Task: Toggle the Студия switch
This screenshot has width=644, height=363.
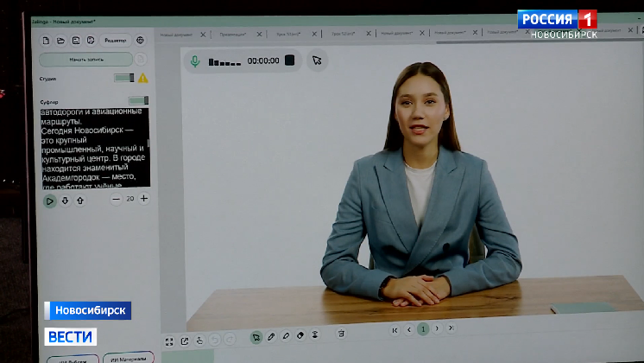Action: (x=124, y=78)
